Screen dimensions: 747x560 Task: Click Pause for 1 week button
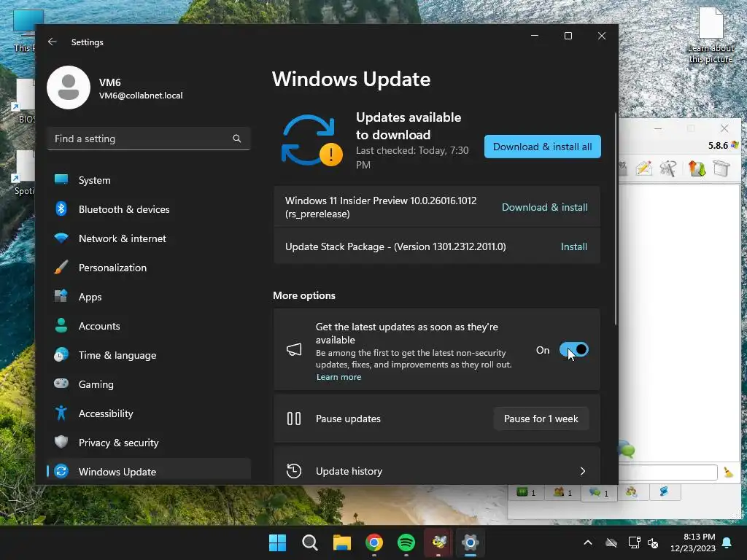(541, 419)
